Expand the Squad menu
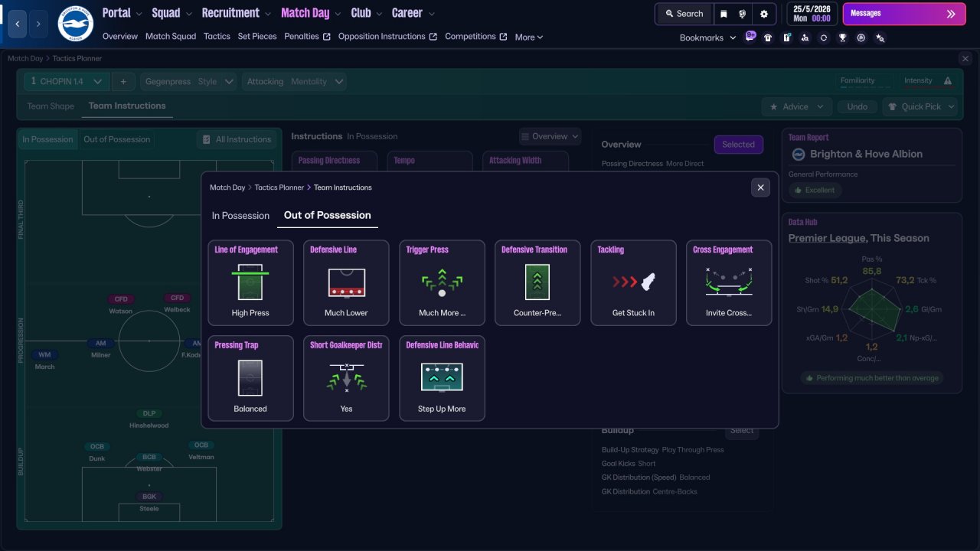The width and height of the screenshot is (980, 551). [171, 13]
